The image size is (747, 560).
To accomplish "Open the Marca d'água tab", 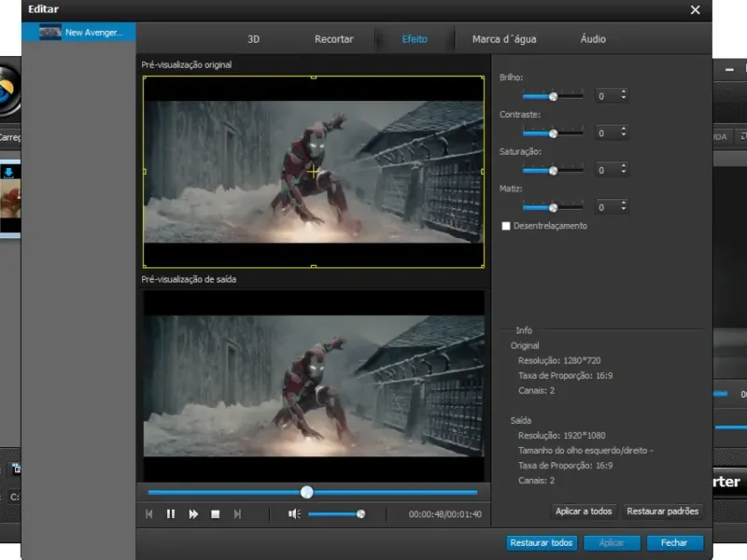I will 504,39.
